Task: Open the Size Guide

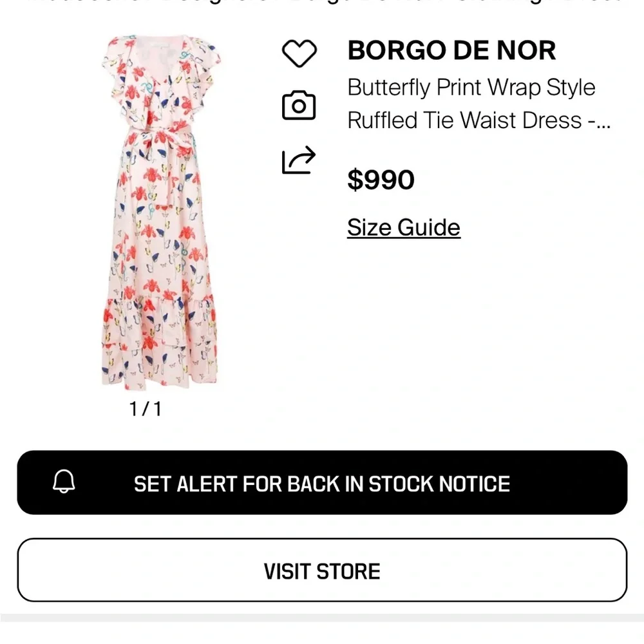Action: (x=403, y=227)
